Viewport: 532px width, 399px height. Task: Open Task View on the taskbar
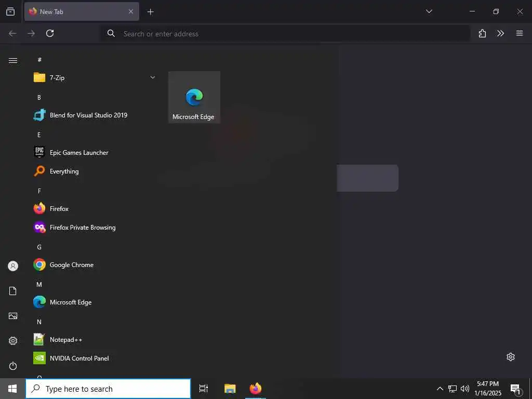204,389
